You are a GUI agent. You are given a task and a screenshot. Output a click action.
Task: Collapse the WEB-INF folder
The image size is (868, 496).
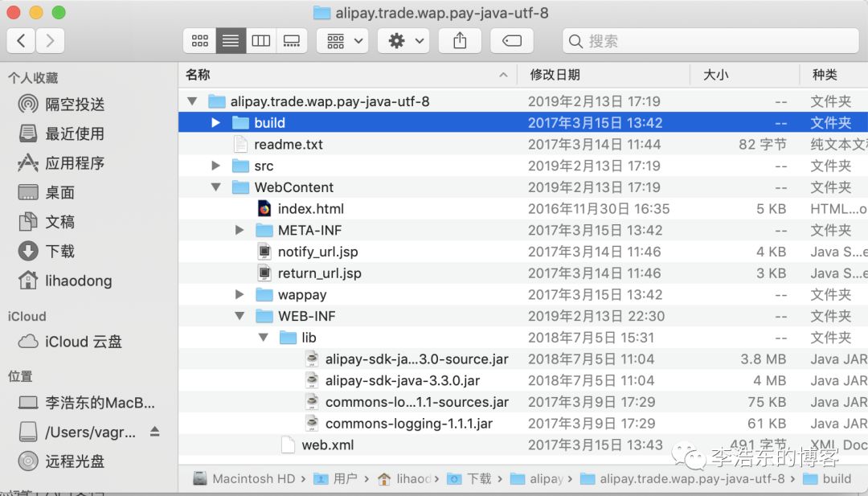click(x=240, y=316)
